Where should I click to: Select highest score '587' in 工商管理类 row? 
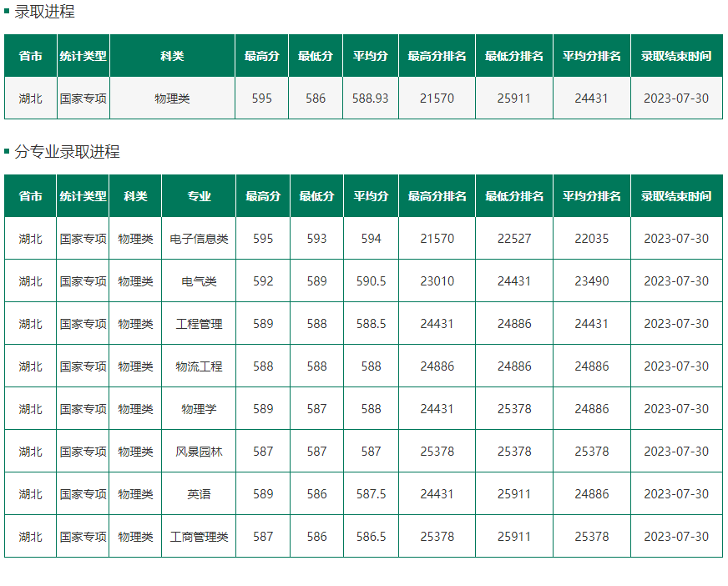263,537
